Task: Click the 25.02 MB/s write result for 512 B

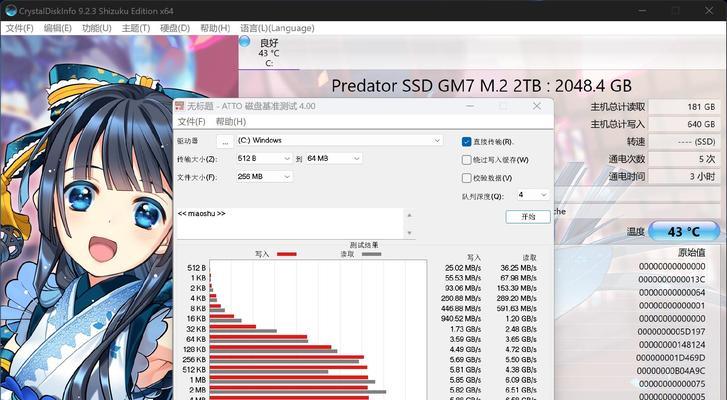Action: coord(463,268)
